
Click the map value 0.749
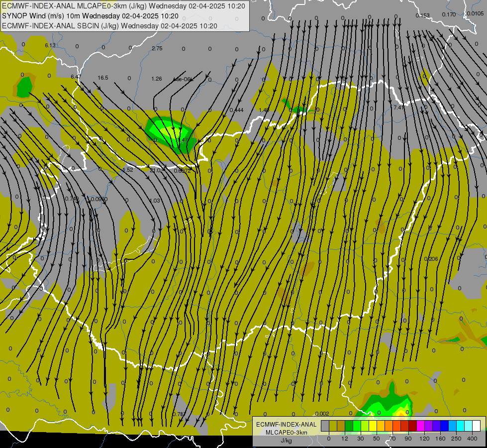[x=72, y=199]
